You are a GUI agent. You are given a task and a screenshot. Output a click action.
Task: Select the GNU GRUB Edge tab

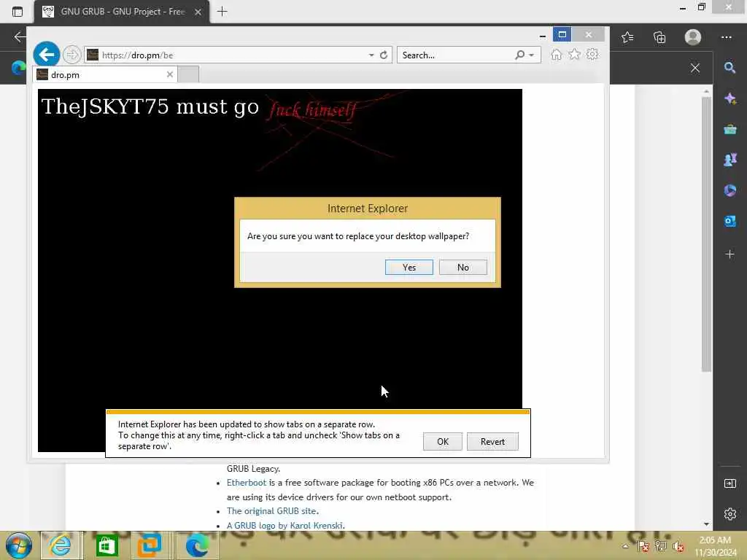122,12
